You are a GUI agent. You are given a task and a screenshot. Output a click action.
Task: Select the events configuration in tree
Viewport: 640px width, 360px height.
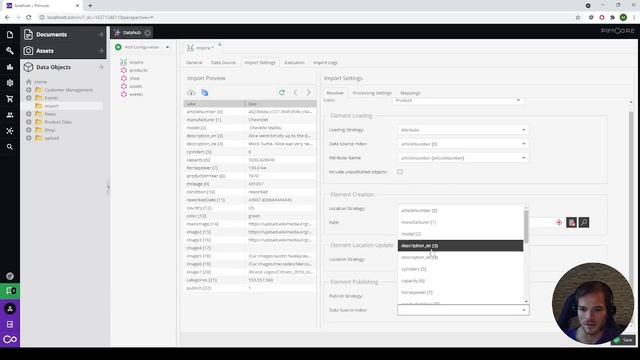(x=136, y=94)
